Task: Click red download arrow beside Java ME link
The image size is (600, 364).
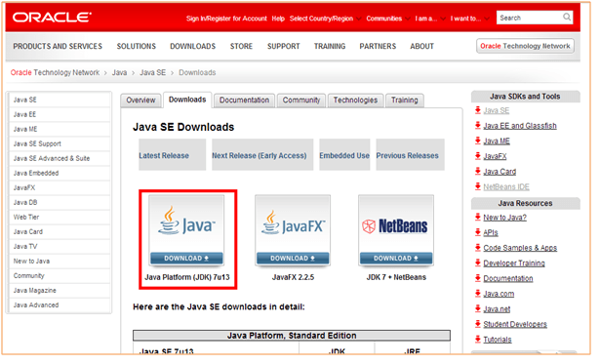Action: tap(477, 141)
